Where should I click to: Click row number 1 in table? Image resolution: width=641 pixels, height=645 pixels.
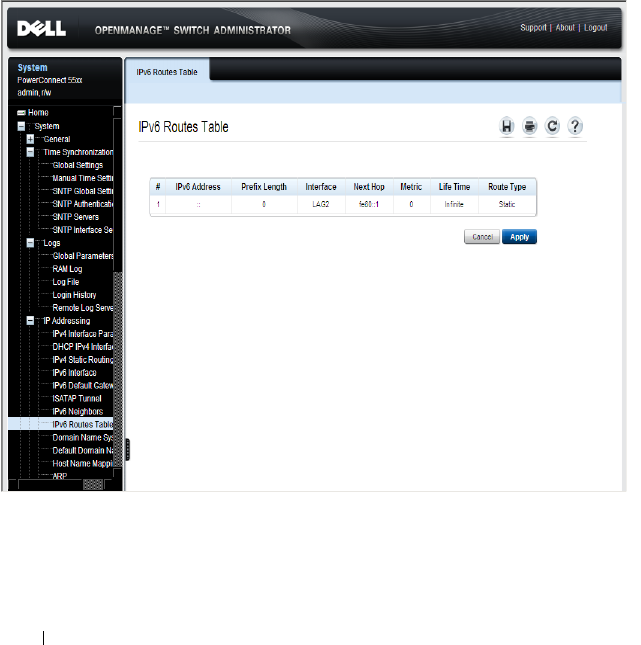[x=158, y=204]
